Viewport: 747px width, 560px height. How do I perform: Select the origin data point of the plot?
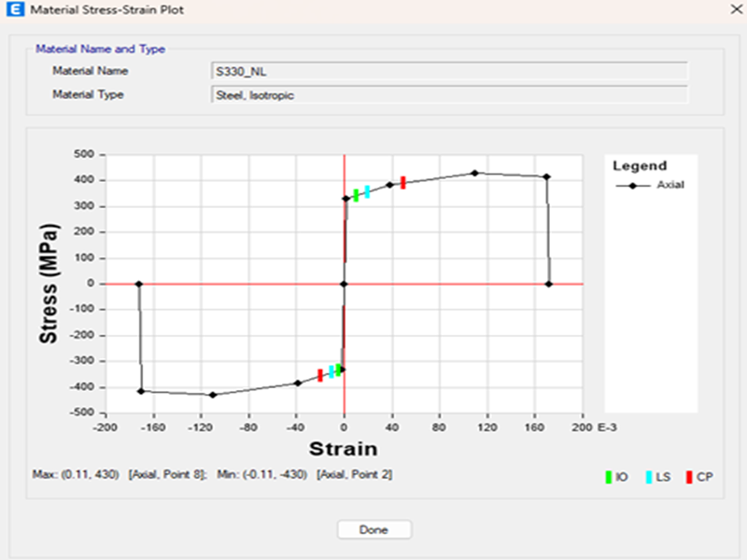click(x=344, y=284)
